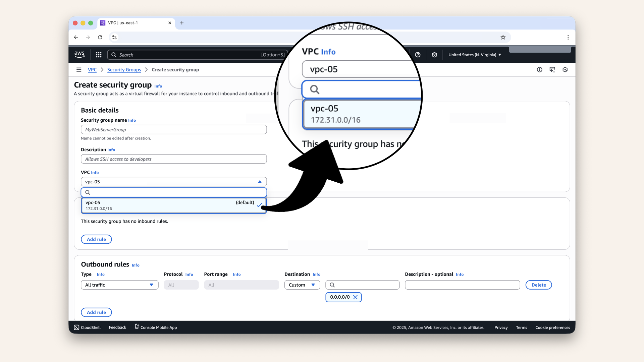Click the Console Mobile App icon
Viewport: 644px width, 362px height.
coord(136,327)
